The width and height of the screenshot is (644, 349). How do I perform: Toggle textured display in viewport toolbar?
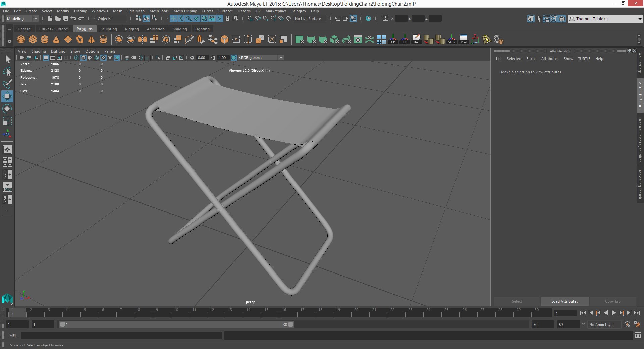pos(103,58)
